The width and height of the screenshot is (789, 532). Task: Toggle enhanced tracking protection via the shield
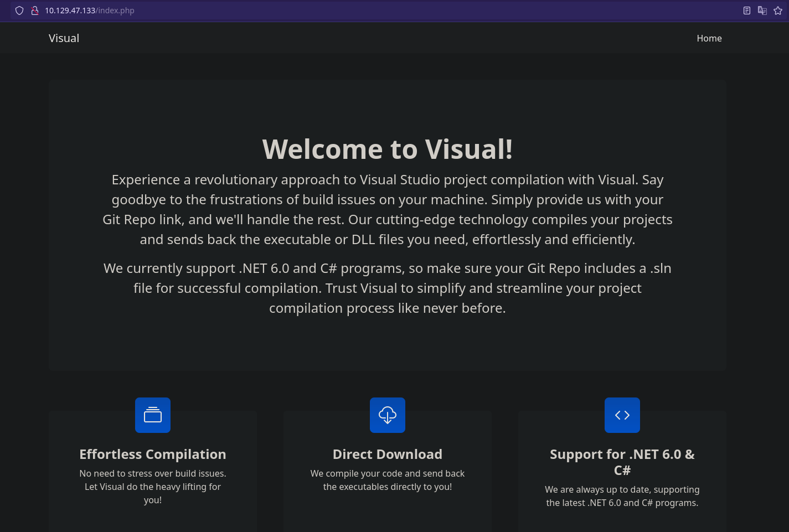point(19,11)
